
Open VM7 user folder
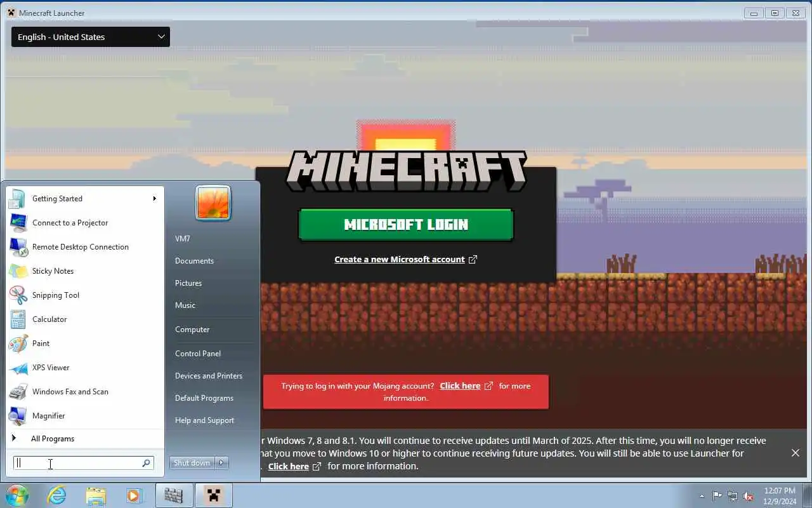click(183, 239)
